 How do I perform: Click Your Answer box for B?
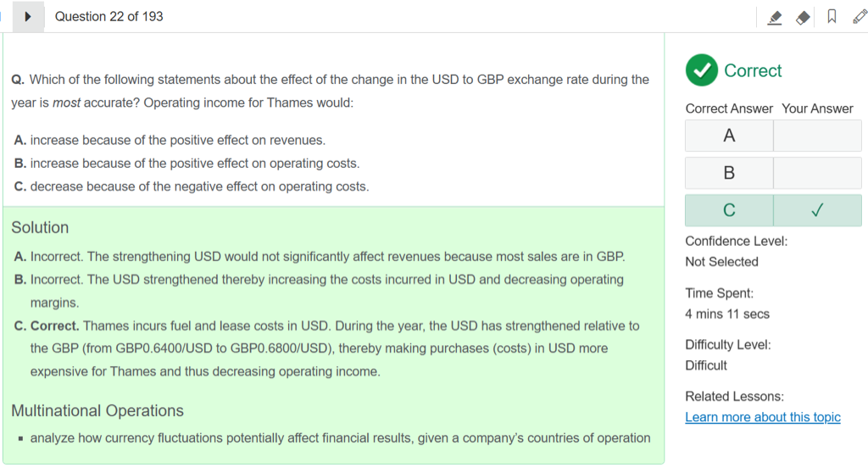(817, 173)
